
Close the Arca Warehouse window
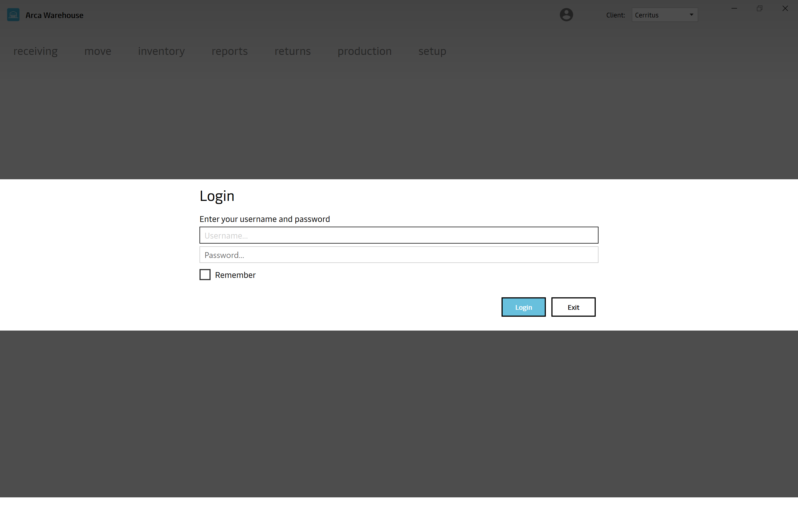pyautogui.click(x=785, y=9)
